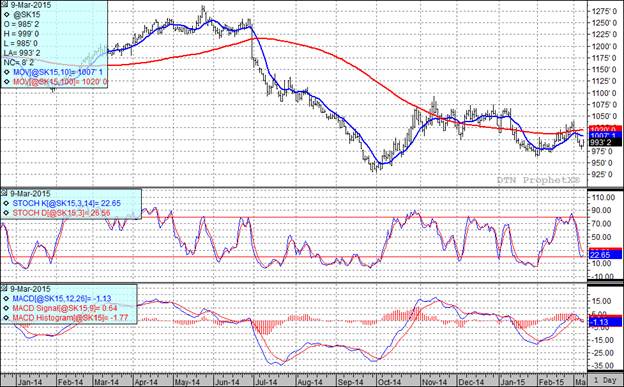Click the diamond marker next to @SK15
Screen dimensions: 624x387
tap(7, 15)
